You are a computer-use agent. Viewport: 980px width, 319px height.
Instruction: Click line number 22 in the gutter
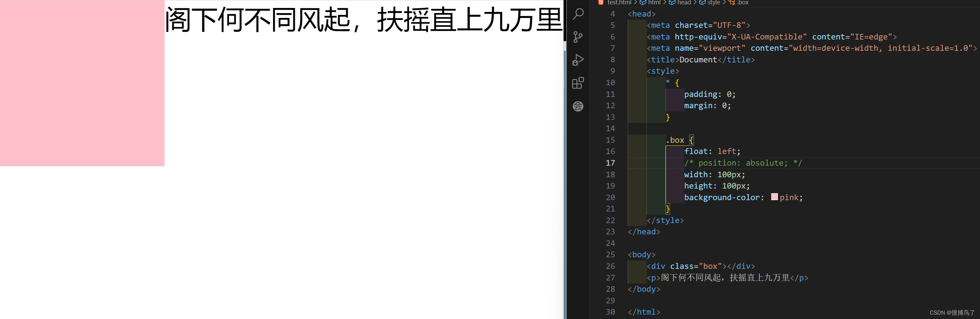(610, 220)
